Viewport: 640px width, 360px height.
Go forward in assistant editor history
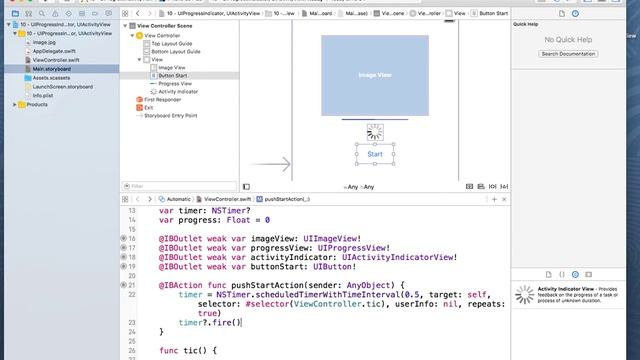[149, 199]
